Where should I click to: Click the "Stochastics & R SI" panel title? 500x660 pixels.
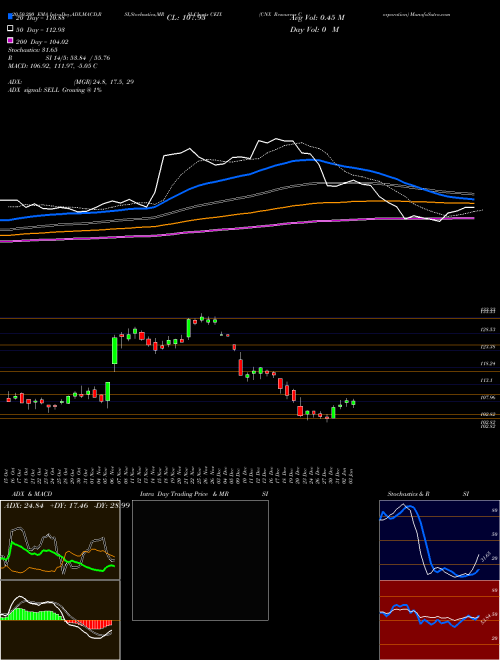tap(428, 494)
